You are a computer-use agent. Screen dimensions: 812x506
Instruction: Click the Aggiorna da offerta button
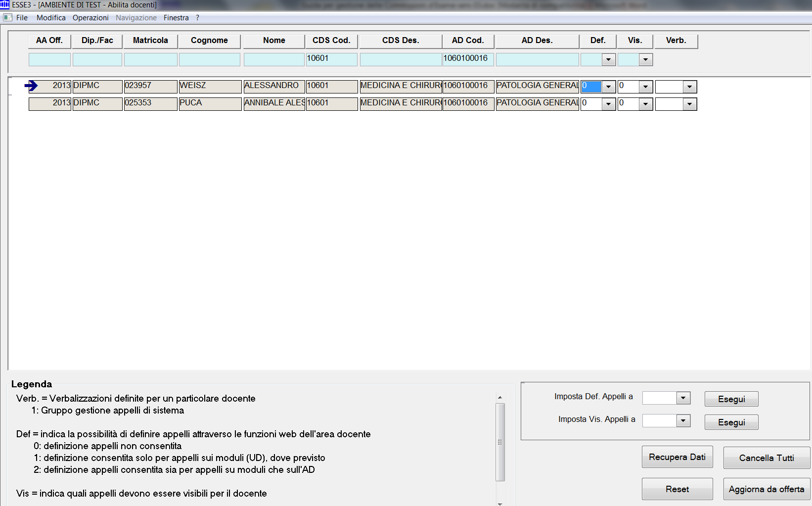click(x=767, y=489)
